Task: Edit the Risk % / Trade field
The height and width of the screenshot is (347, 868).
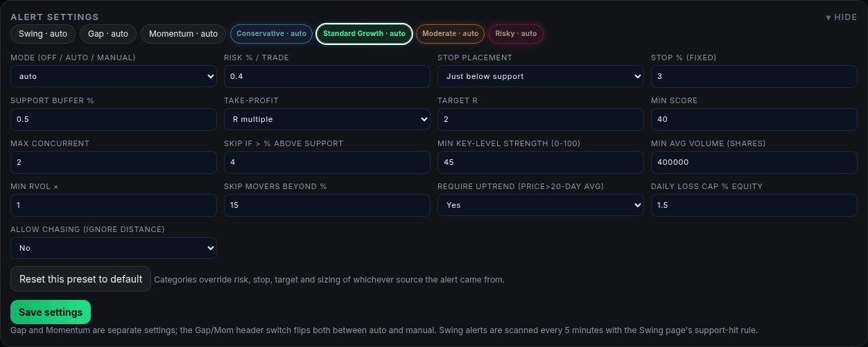Action: click(327, 76)
